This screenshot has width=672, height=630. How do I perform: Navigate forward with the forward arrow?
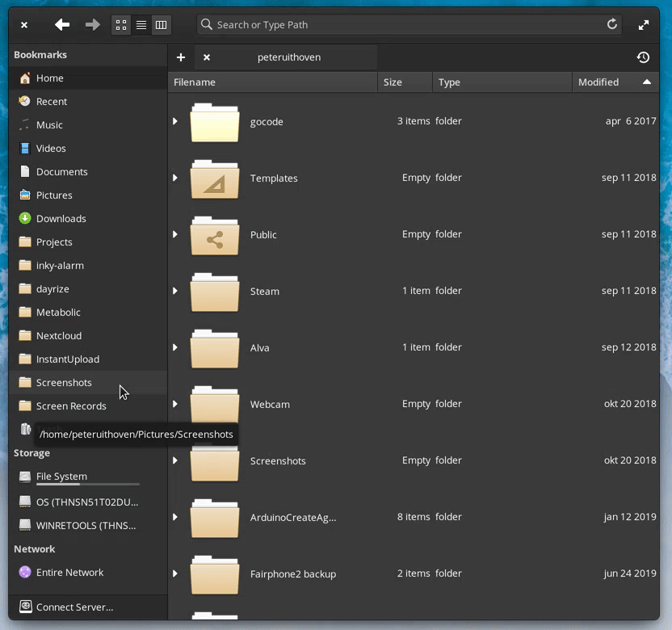(92, 24)
